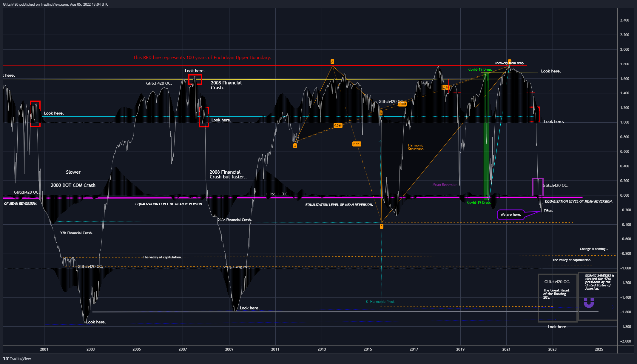Select the purple rectangle beside rightmost Glitch420 OC.
Viewport: 637px width, 364px height.
tap(538, 187)
